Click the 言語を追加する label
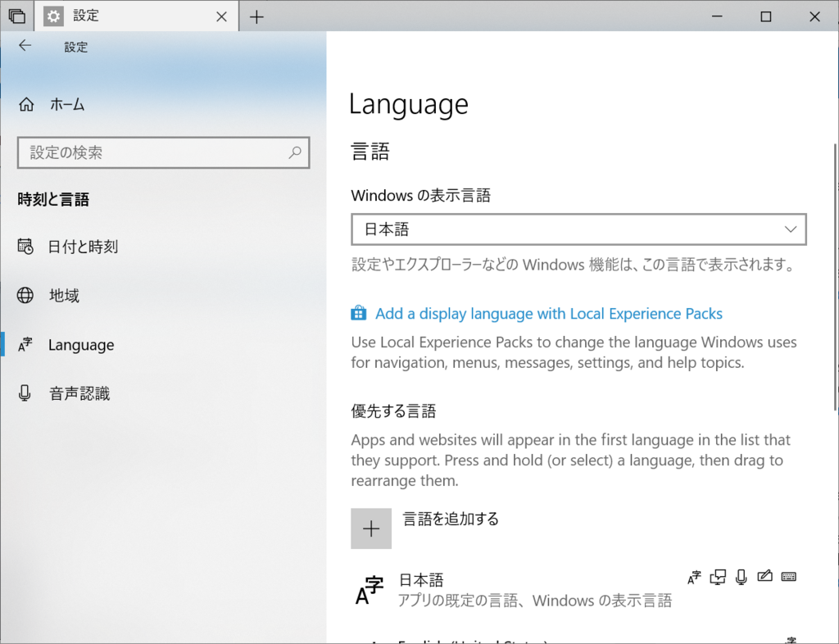839x644 pixels. pos(451,519)
